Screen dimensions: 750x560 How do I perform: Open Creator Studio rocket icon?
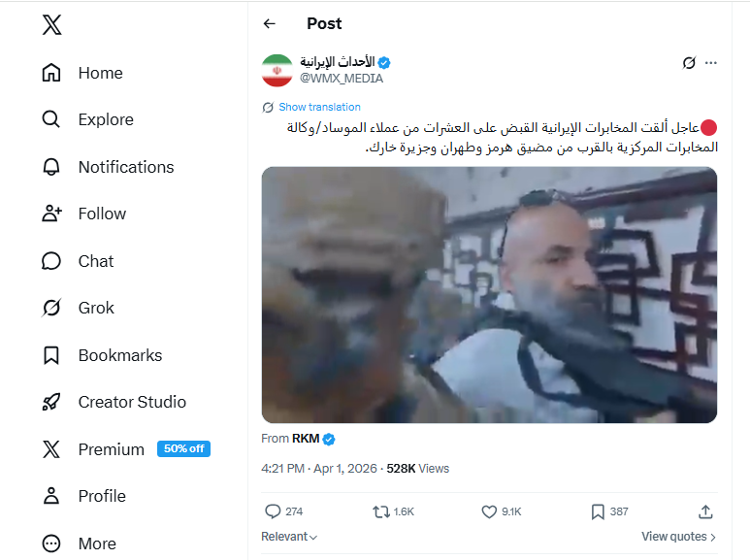(x=52, y=402)
